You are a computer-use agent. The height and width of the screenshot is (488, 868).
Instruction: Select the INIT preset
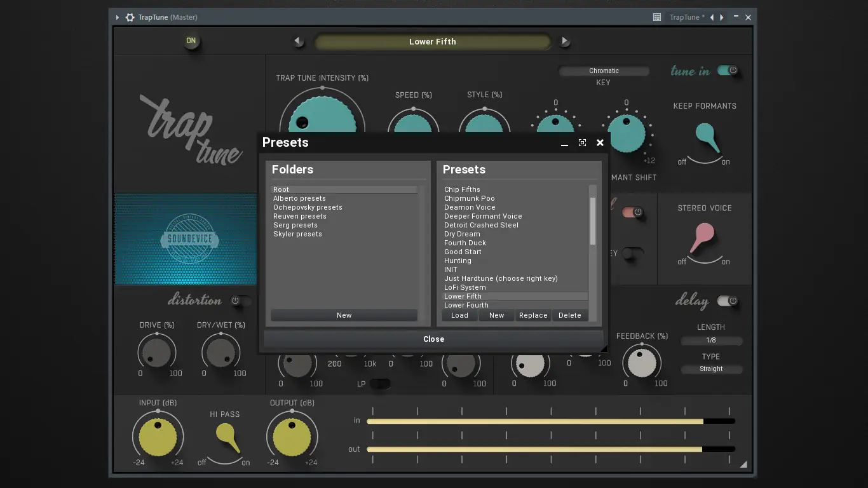pos(515,269)
